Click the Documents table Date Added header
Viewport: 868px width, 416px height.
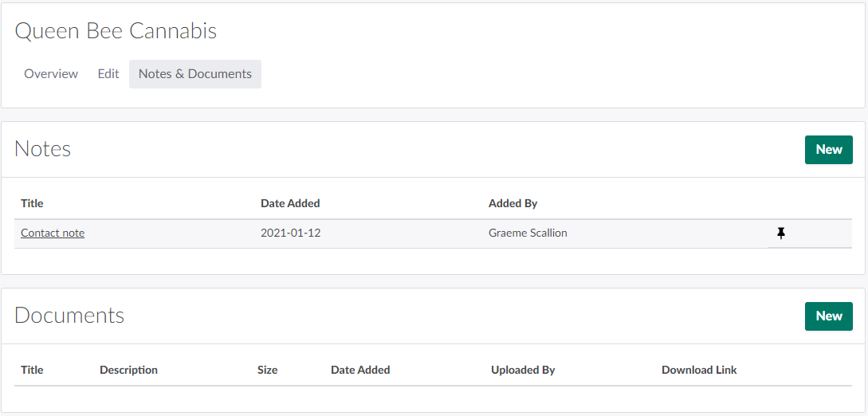[x=360, y=371]
